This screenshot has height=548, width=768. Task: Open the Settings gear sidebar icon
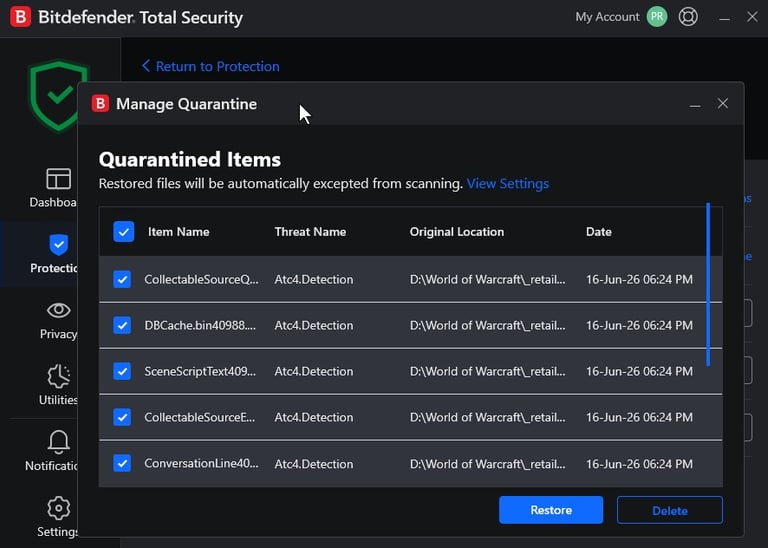coord(58,508)
